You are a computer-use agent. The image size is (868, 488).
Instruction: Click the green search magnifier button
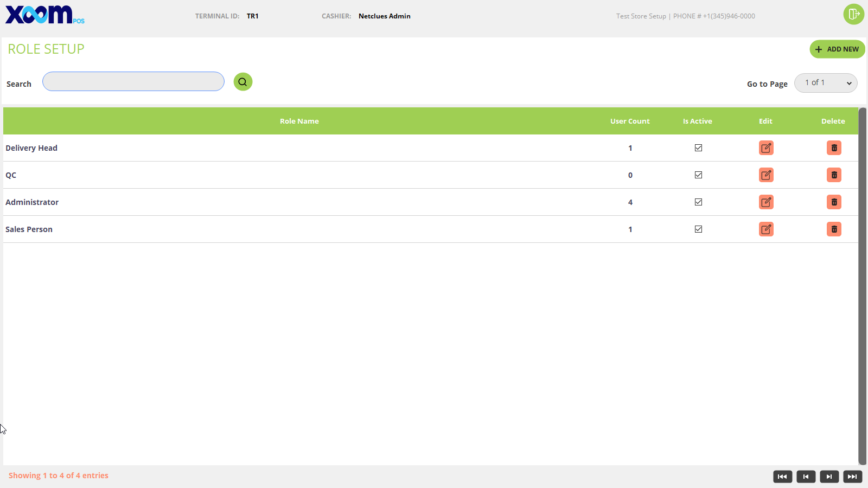click(x=242, y=82)
